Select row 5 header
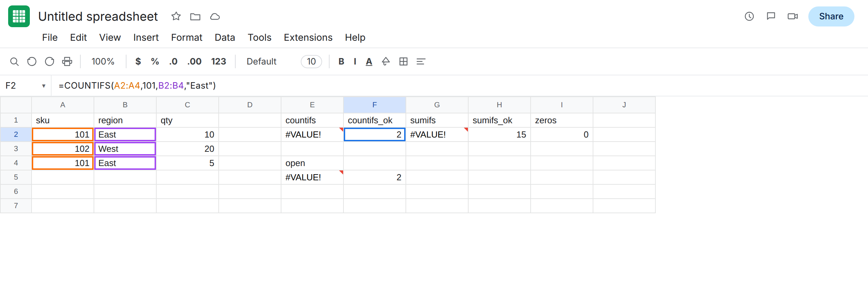This screenshot has height=292, width=868. (16, 177)
